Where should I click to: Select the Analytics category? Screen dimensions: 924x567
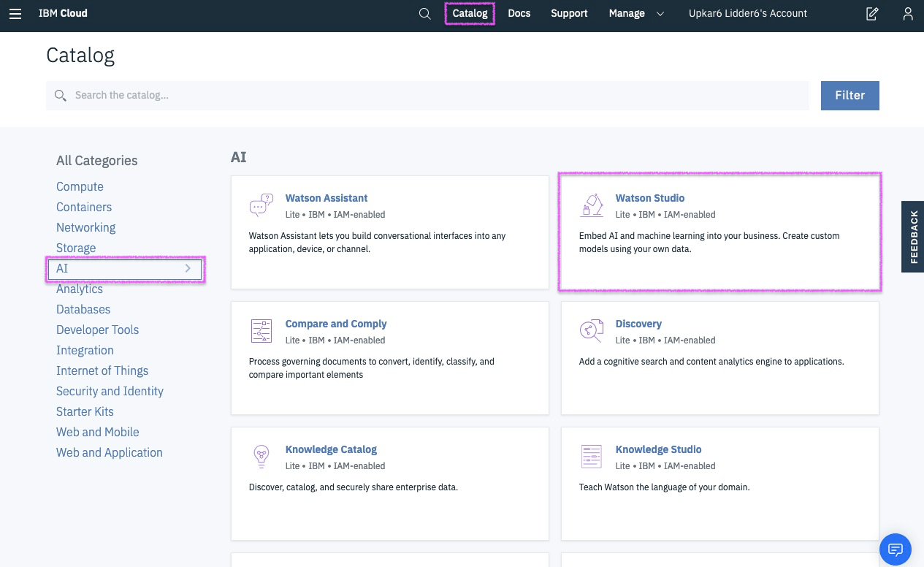point(80,289)
